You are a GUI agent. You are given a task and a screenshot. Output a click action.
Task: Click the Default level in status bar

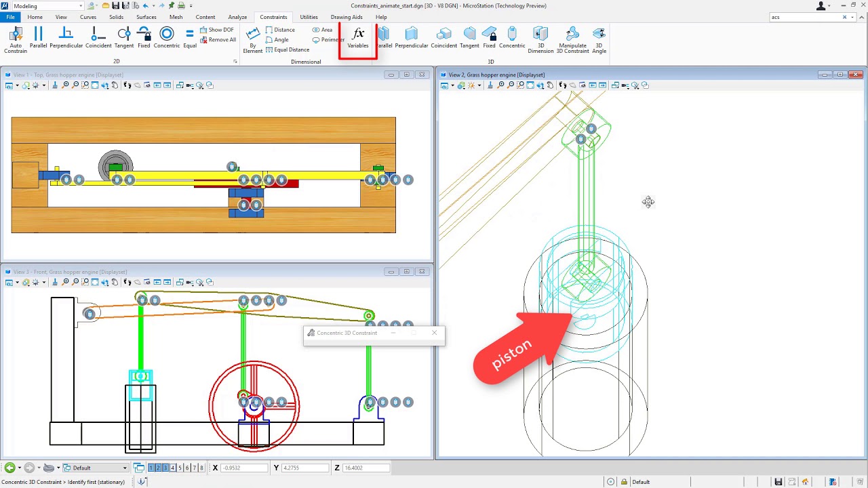tap(641, 482)
